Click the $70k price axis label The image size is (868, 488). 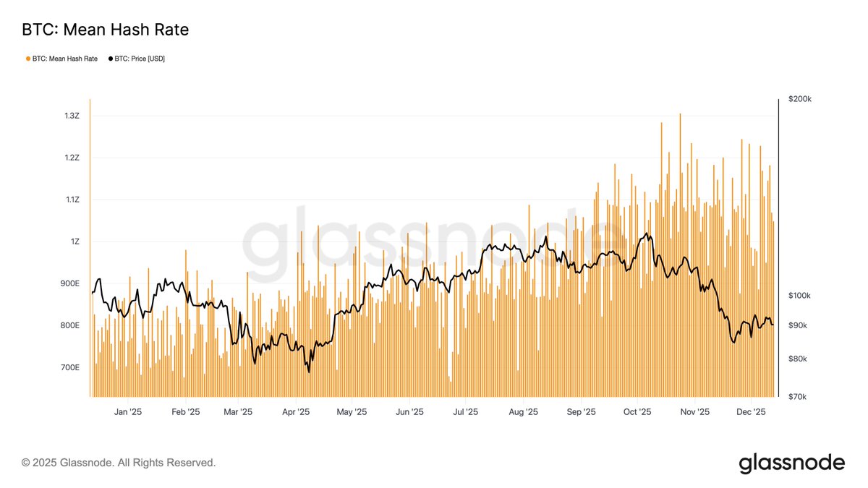(x=799, y=397)
